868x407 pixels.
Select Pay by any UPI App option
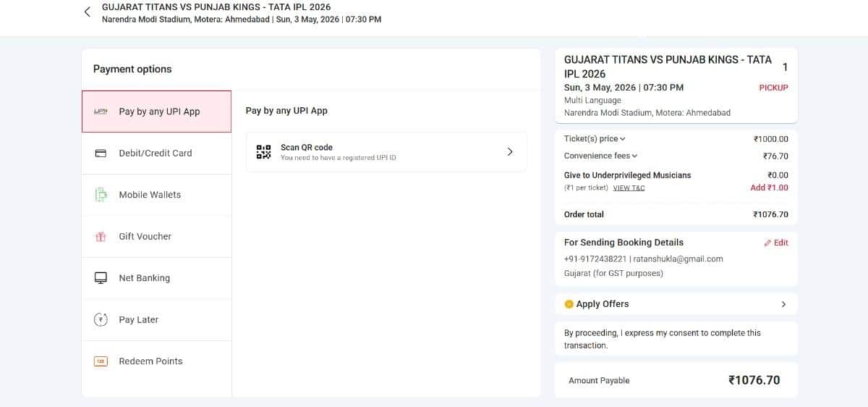pos(156,112)
